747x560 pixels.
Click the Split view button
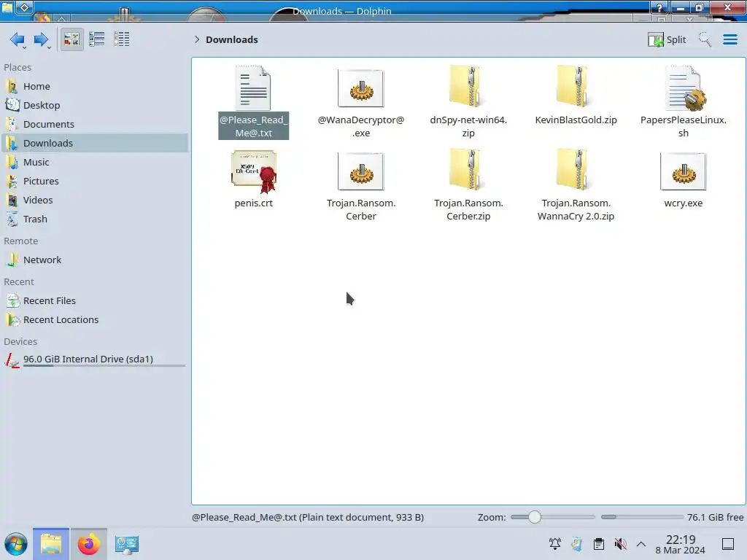coord(667,39)
